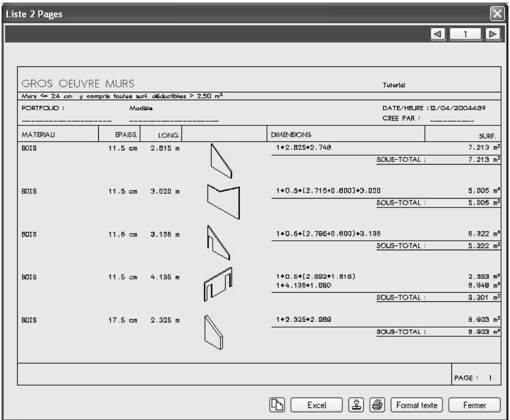Click BOIS material in the 17.5 cm row
This screenshot has height=420, width=510.
point(29,320)
